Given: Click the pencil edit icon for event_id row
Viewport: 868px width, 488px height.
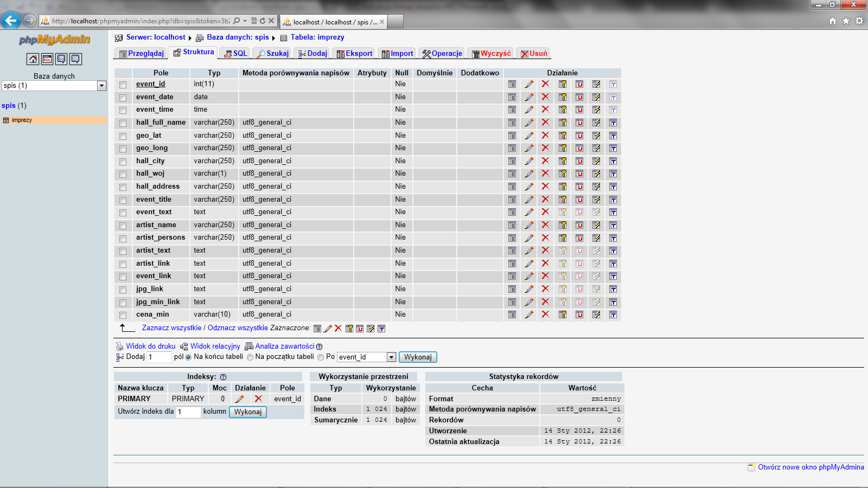Looking at the screenshot, I should 529,84.
